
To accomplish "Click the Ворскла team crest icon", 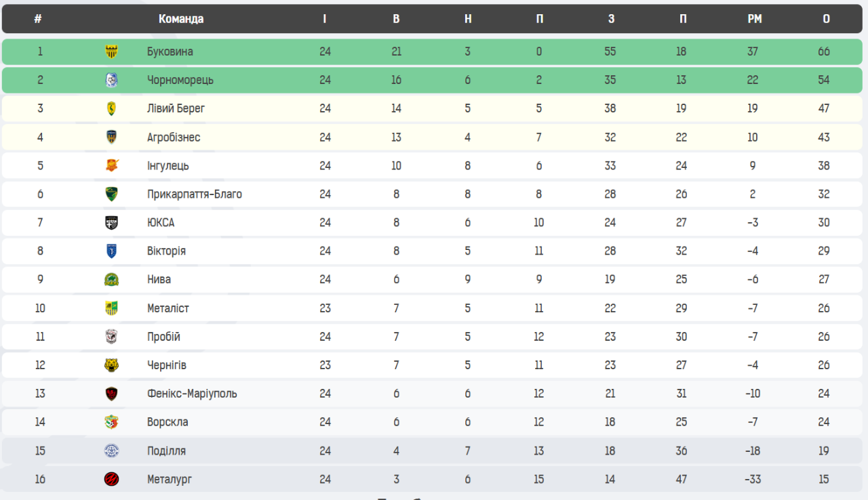I will point(111,422).
